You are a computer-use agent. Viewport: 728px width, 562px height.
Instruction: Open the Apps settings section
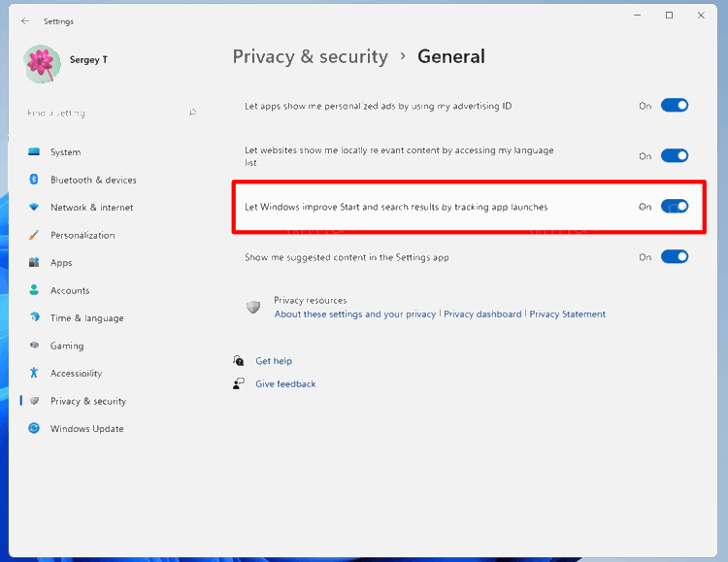tap(61, 263)
